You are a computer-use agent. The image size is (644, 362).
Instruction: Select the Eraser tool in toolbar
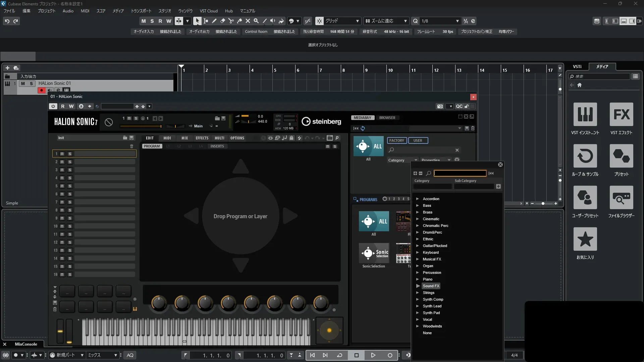point(222,21)
